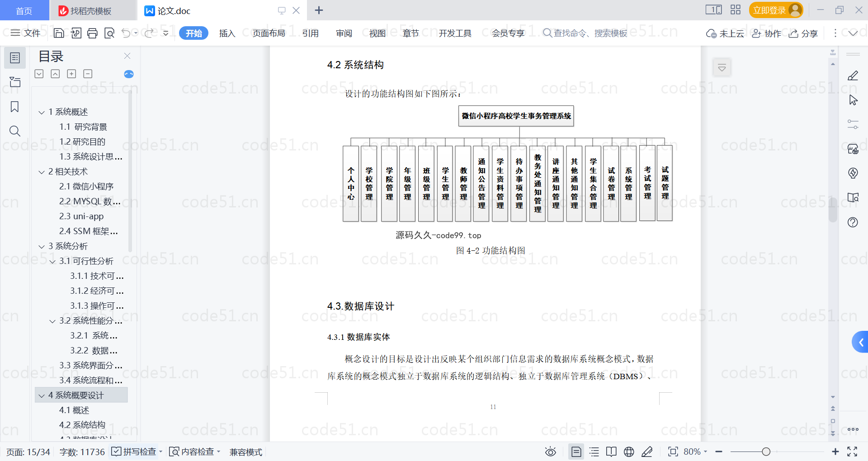Collapse the 3.2 系统性能分析 outline node
868x461 pixels.
(52, 321)
